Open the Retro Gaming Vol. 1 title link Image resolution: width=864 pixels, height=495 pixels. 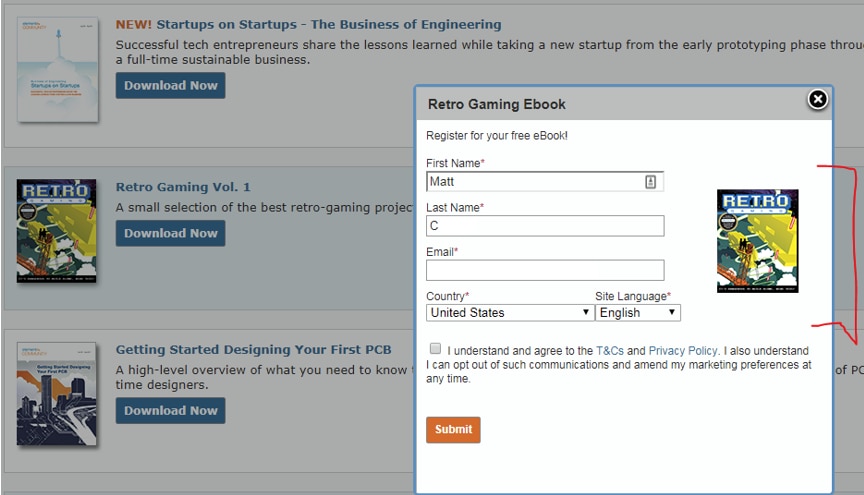pyautogui.click(x=183, y=187)
